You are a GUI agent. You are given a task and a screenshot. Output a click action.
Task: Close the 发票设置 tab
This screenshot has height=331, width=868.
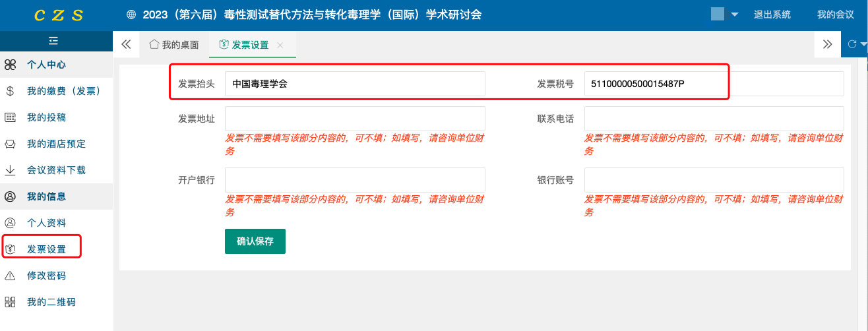tap(280, 45)
